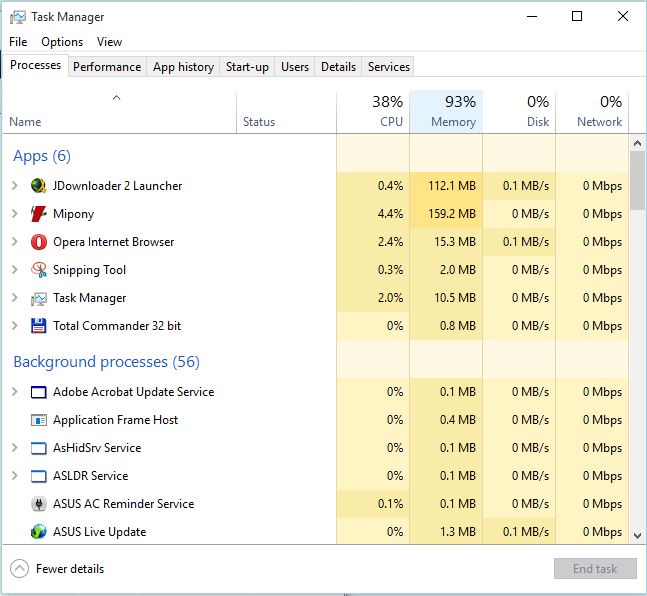The height and width of the screenshot is (596, 647).
Task: Sort processes by Network column
Action: click(592, 112)
